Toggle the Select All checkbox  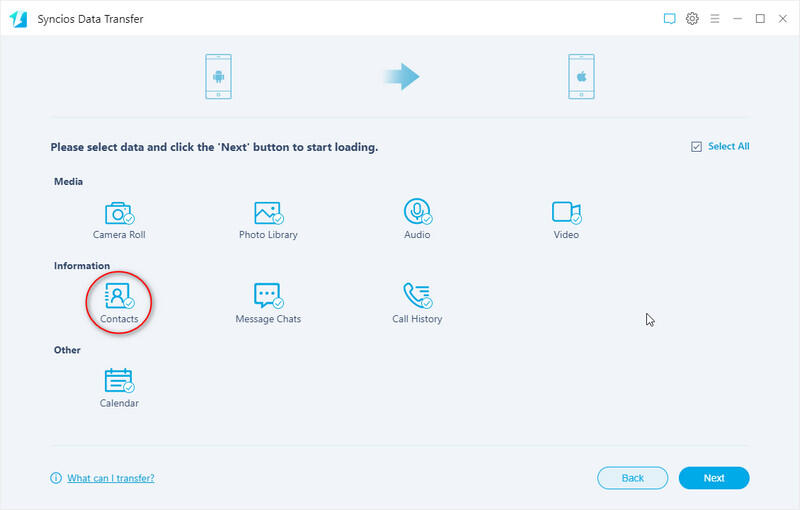click(696, 147)
